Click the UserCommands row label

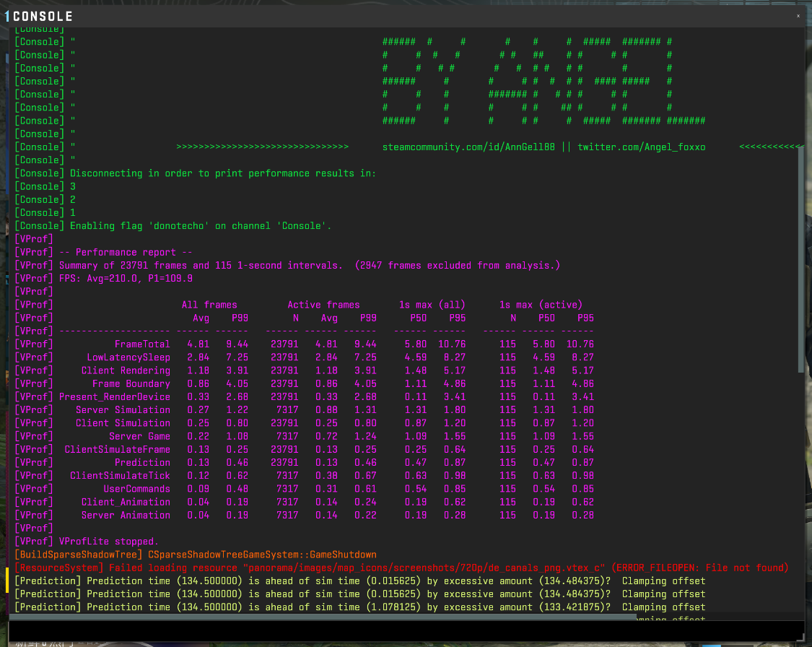click(136, 489)
